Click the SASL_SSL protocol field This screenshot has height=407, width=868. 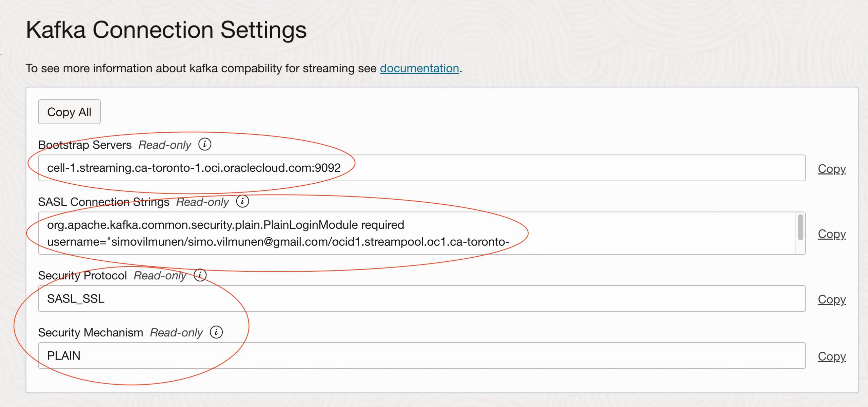pyautogui.click(x=421, y=299)
